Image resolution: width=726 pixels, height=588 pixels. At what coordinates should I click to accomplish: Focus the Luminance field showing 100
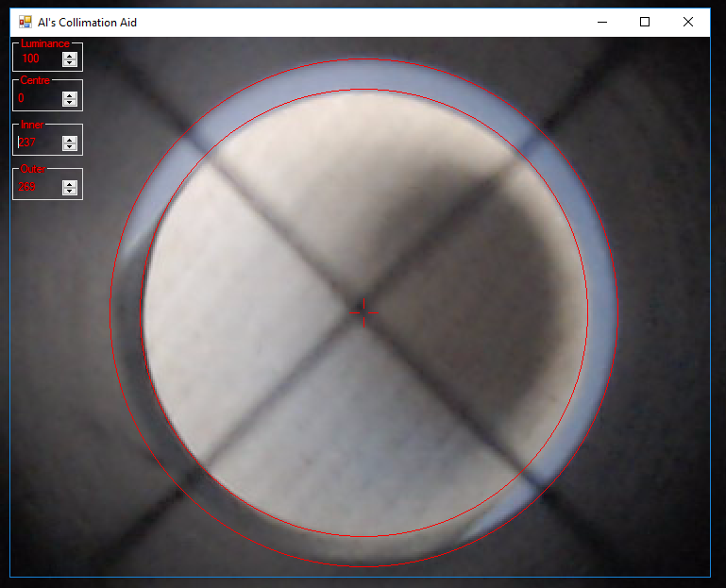(x=40, y=59)
